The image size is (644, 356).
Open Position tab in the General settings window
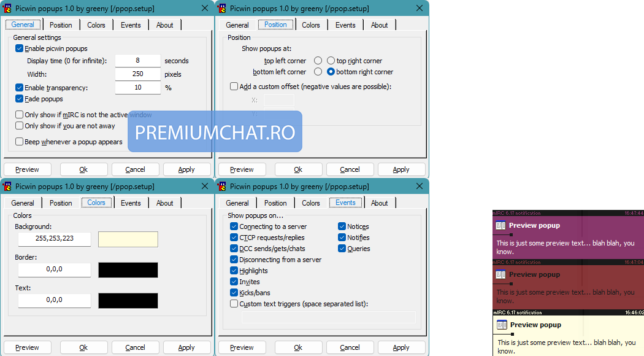[x=61, y=25]
